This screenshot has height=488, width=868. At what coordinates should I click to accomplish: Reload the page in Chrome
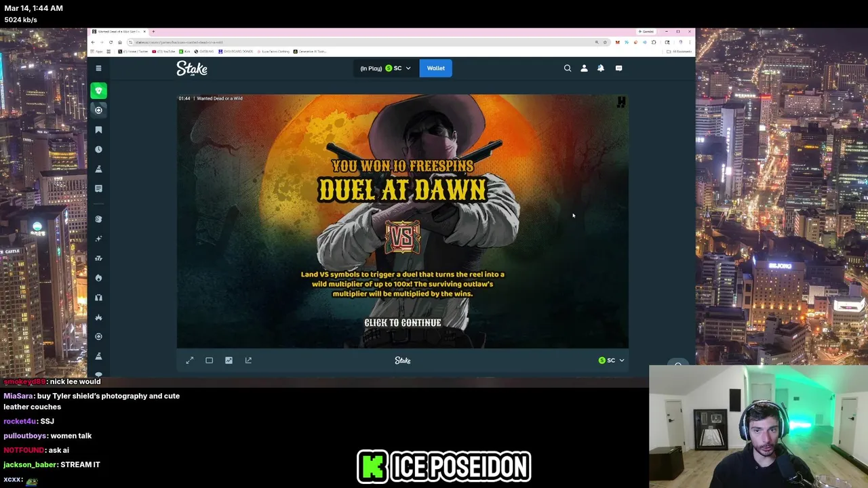point(111,42)
